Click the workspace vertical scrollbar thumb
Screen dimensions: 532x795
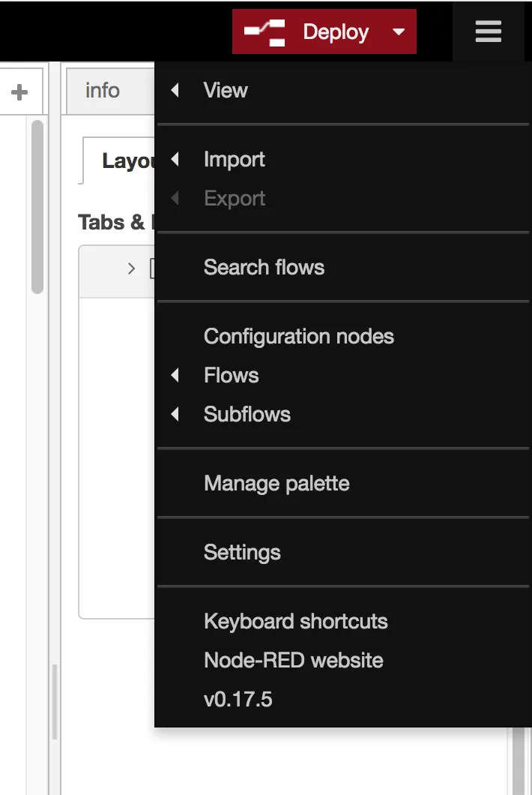click(37, 207)
